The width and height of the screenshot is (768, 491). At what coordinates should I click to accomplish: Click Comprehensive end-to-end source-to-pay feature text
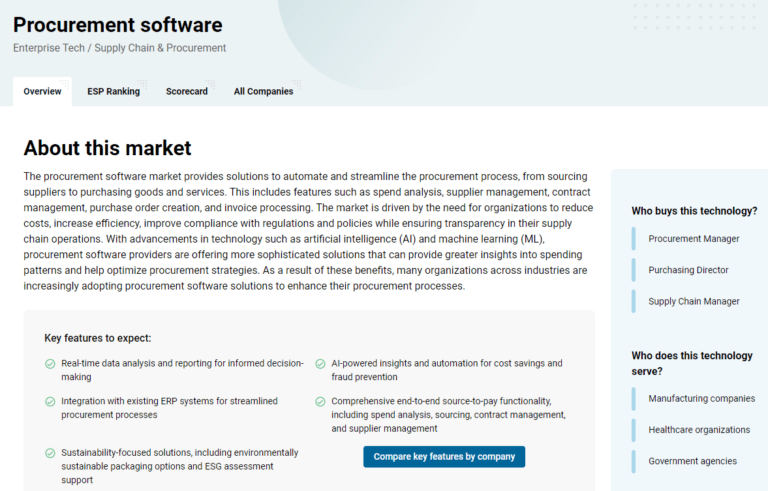coord(448,415)
